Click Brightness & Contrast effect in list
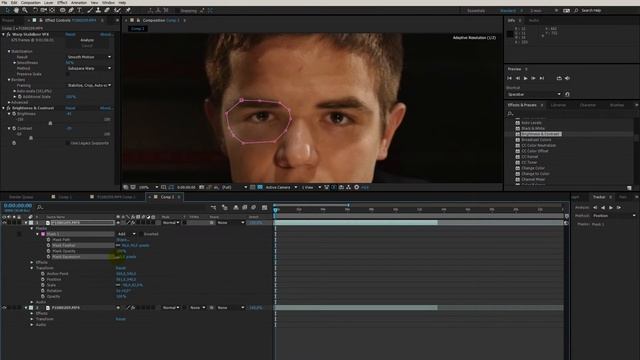Screen dimensions: 640x360 pos(541,134)
